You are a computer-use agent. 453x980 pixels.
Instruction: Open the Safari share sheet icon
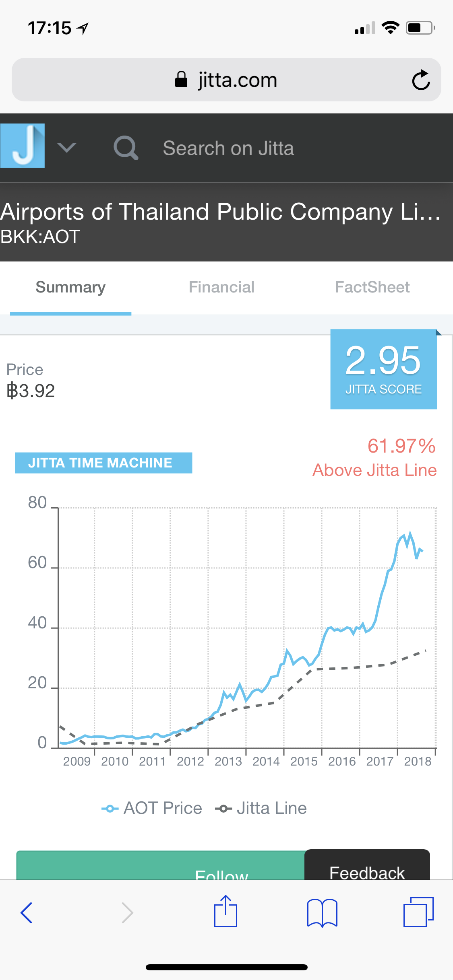coord(225,911)
